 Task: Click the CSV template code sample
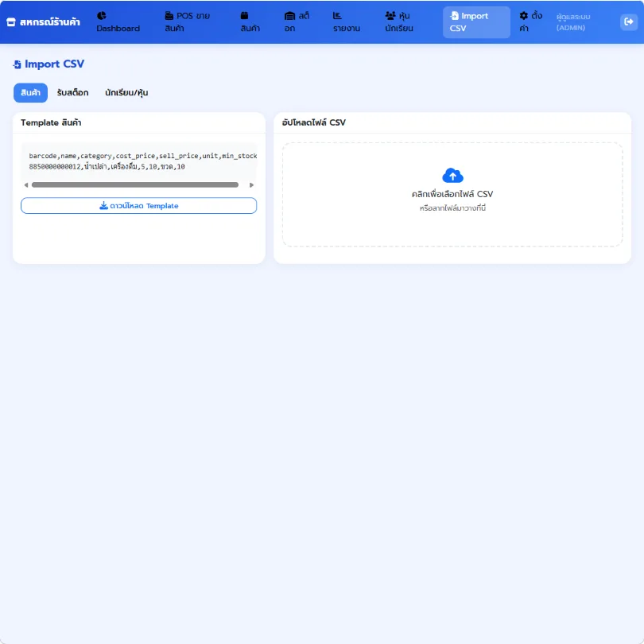[x=139, y=161]
